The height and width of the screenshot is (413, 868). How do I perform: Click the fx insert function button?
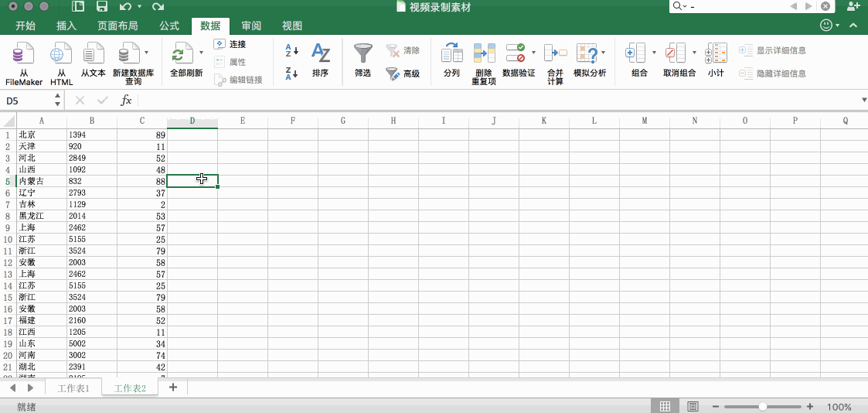point(126,101)
